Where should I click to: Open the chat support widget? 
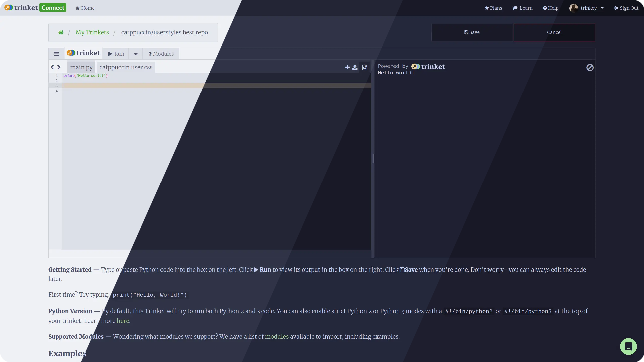[628, 346]
